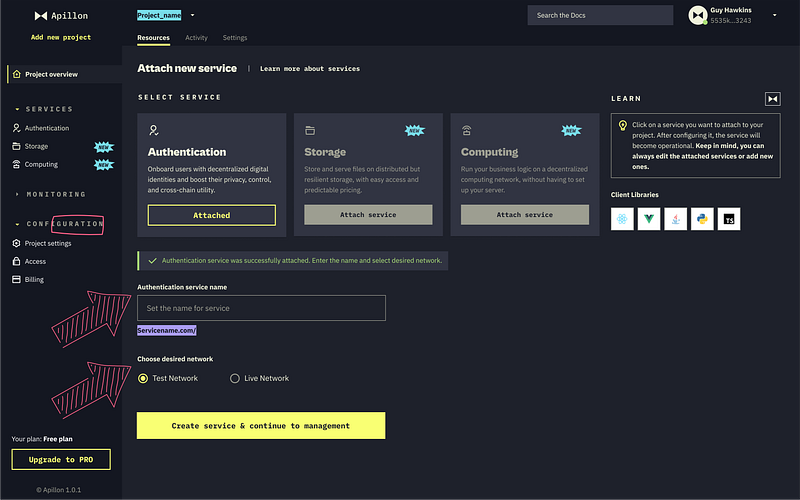800x500 pixels.
Task: Open Access in sidebar
Action: 35,261
